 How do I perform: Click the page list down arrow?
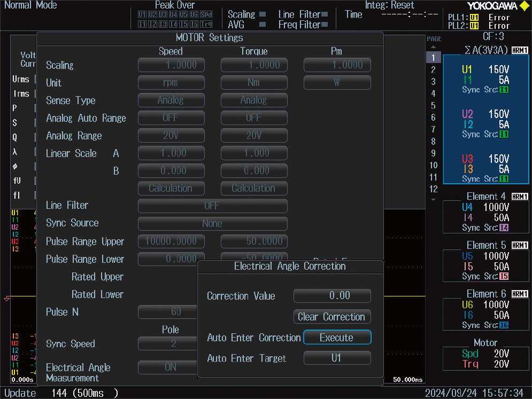click(x=433, y=200)
